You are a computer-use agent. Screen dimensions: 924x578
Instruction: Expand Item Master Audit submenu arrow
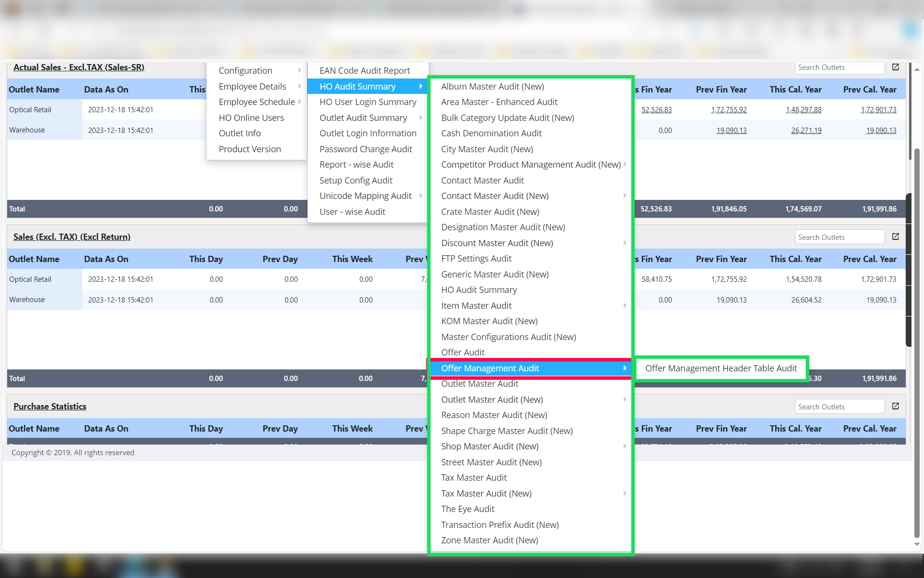pos(625,306)
